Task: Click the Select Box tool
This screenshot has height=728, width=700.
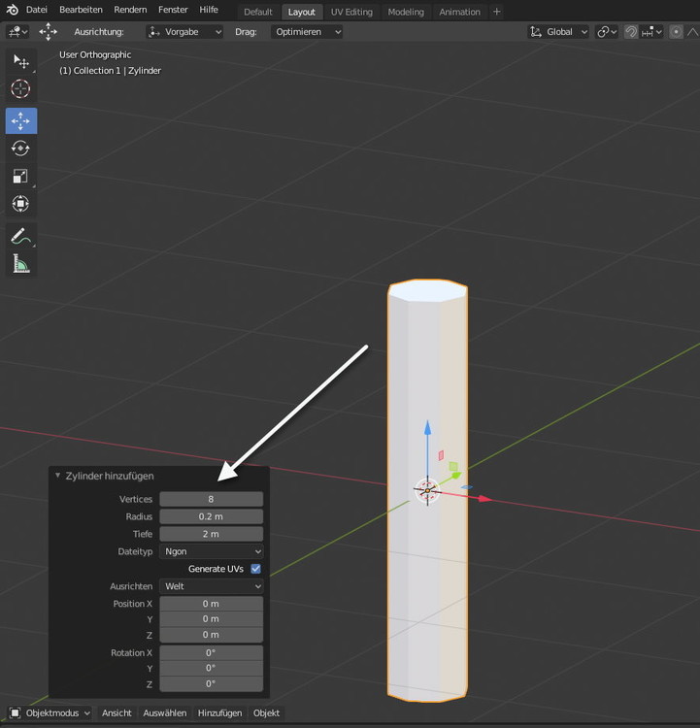Action: [x=20, y=62]
